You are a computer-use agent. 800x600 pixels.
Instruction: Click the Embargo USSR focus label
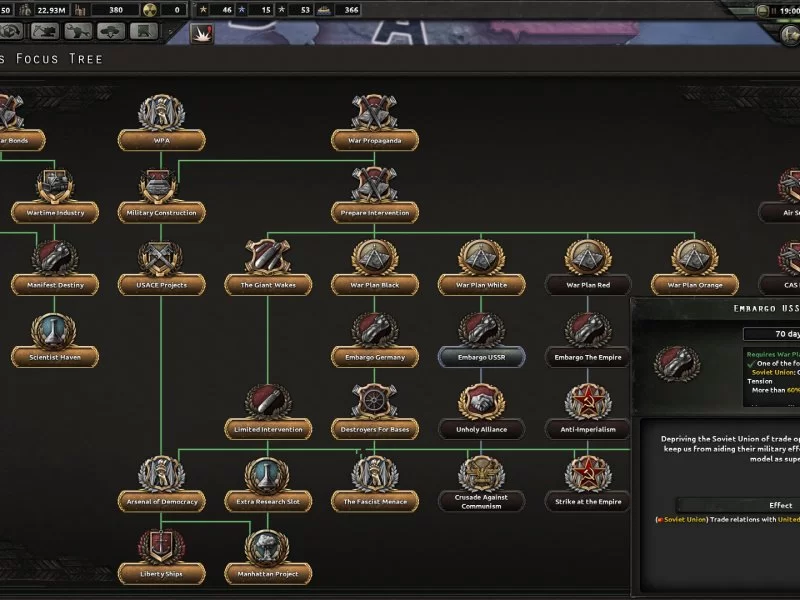pos(482,357)
